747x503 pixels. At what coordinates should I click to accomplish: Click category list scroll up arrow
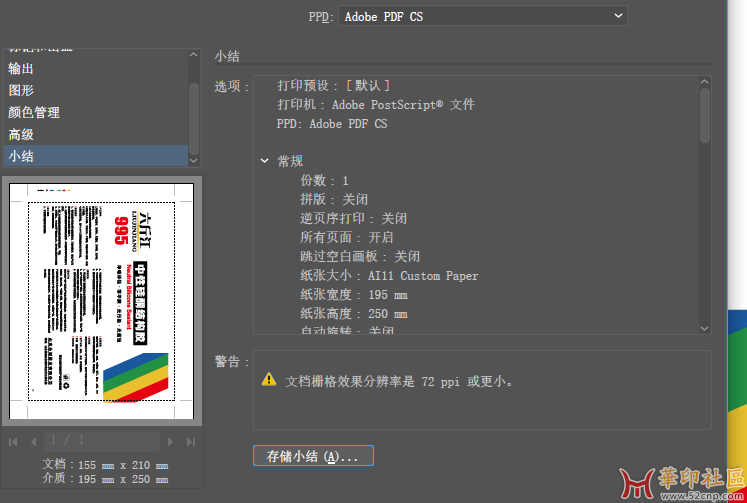pos(193,55)
